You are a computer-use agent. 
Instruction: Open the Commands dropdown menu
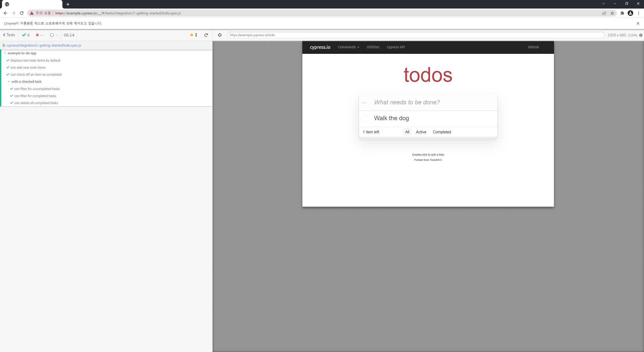348,47
